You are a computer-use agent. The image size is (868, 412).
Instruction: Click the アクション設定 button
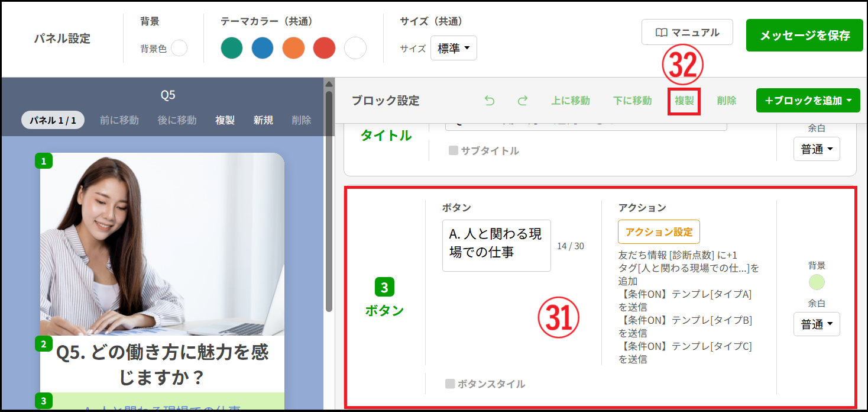point(659,232)
